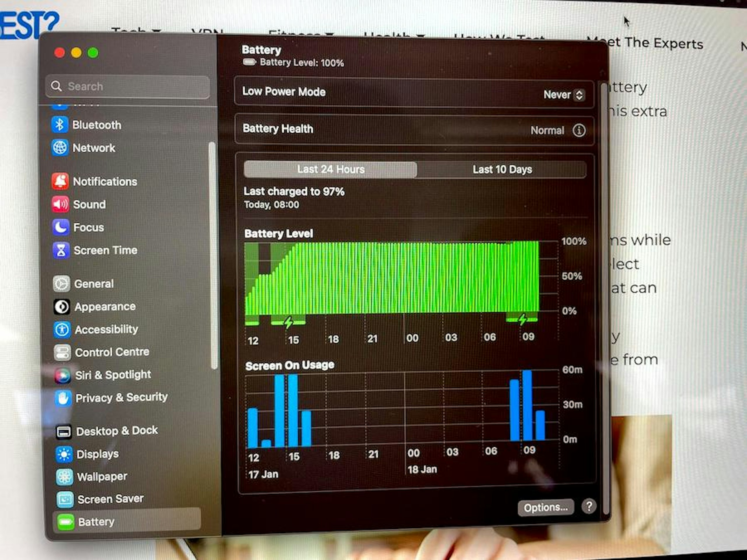747x560 pixels.
Task: Click battery icon beside Battery Level 100%
Action: tap(249, 62)
